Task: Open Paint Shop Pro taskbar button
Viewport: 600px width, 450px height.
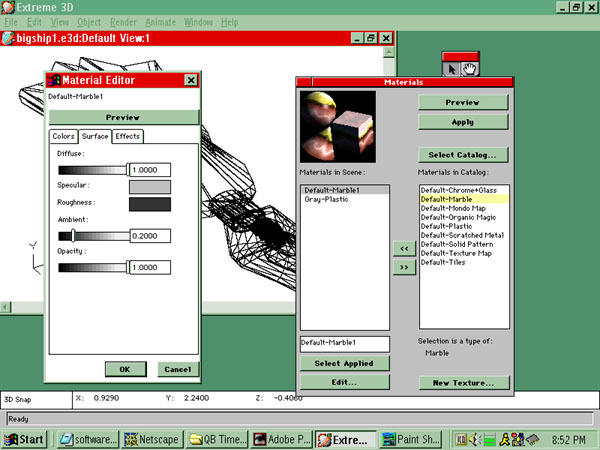Action: point(411,439)
